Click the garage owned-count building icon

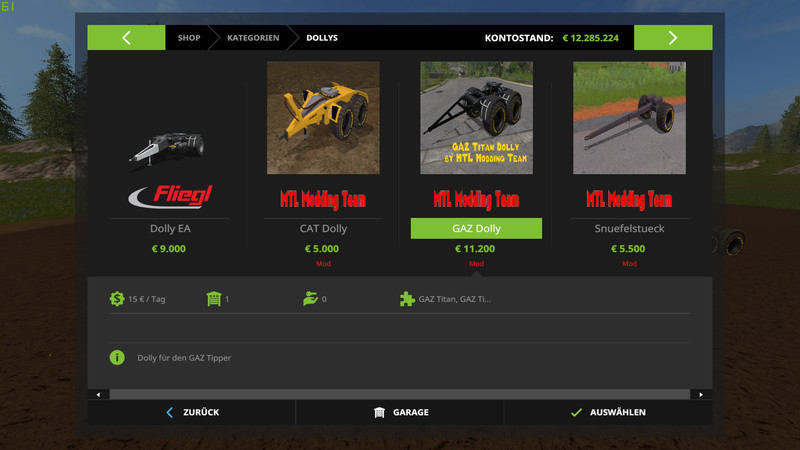pos(212,298)
